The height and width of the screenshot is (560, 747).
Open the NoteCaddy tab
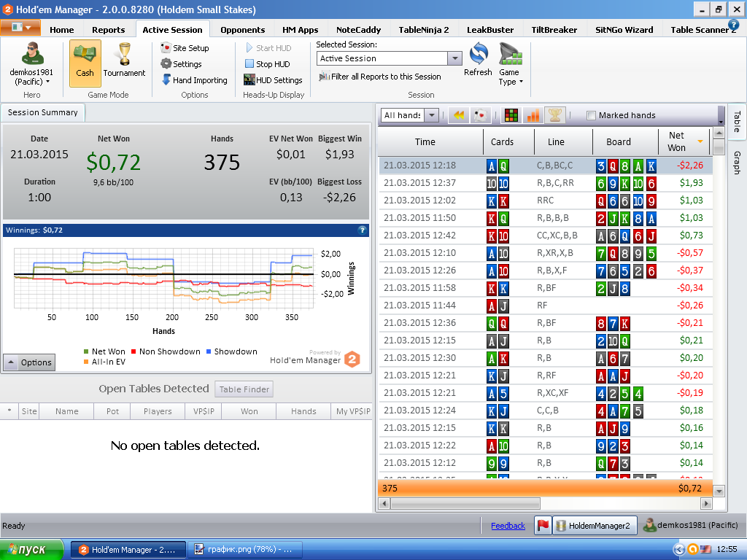(358, 29)
